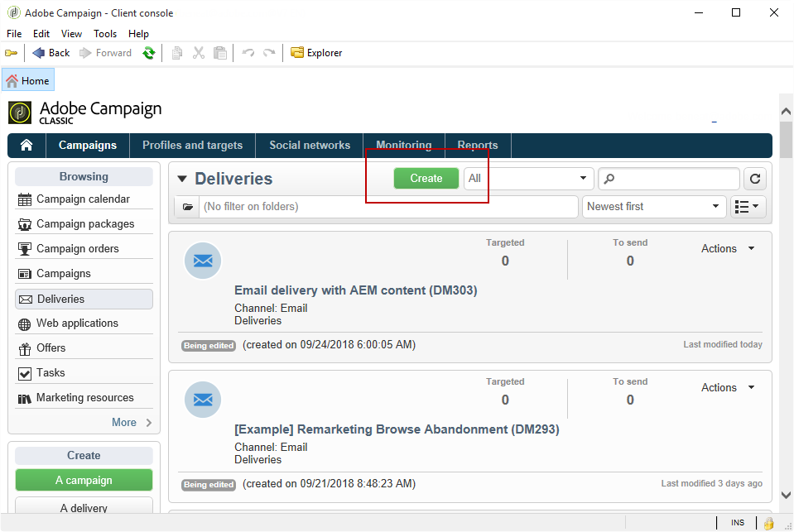Image resolution: width=794 pixels, height=532 pixels.
Task: Click the email icon of DM303 delivery
Action: point(203,261)
